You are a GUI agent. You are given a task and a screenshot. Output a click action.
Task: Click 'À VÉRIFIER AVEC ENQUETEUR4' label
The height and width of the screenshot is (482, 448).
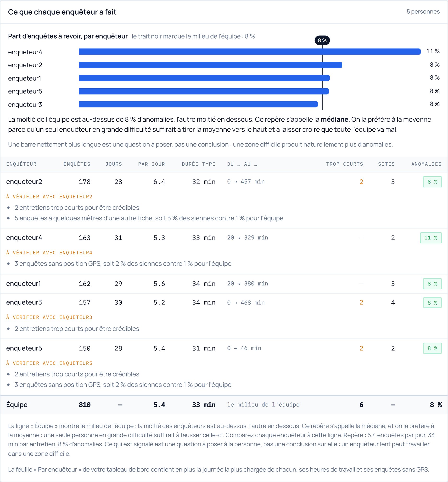49,253
